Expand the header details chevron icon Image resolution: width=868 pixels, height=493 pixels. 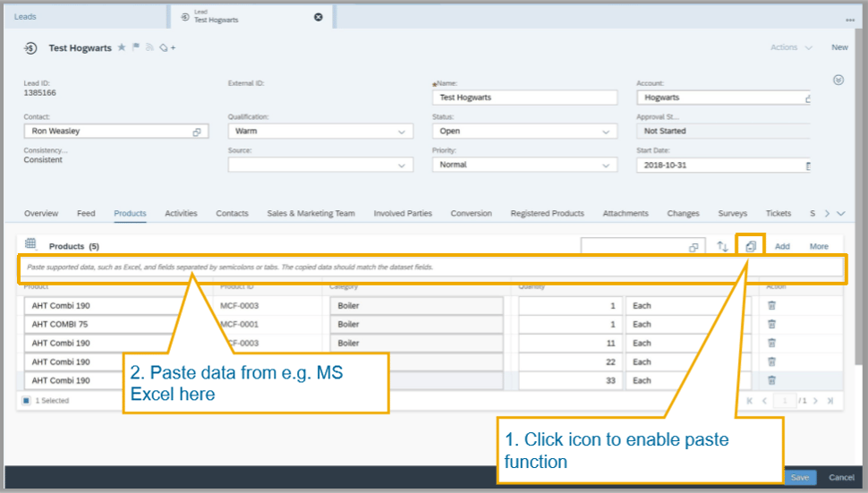coord(838,81)
